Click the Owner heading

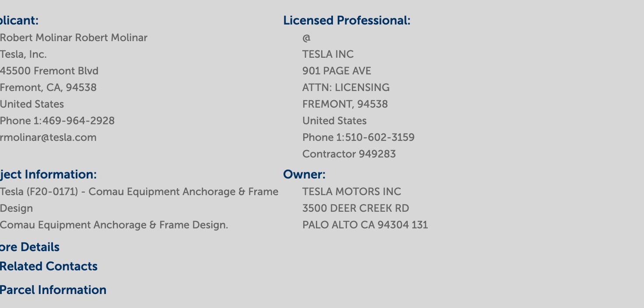304,175
